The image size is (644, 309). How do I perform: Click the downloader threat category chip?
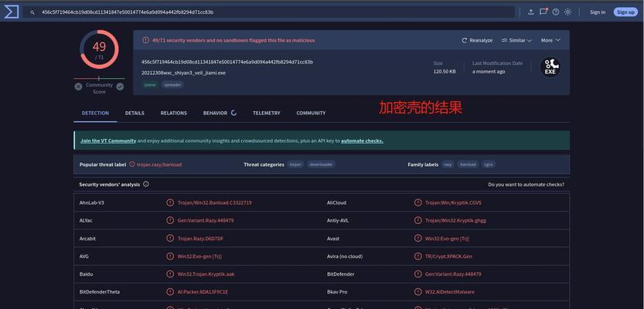pos(321,165)
